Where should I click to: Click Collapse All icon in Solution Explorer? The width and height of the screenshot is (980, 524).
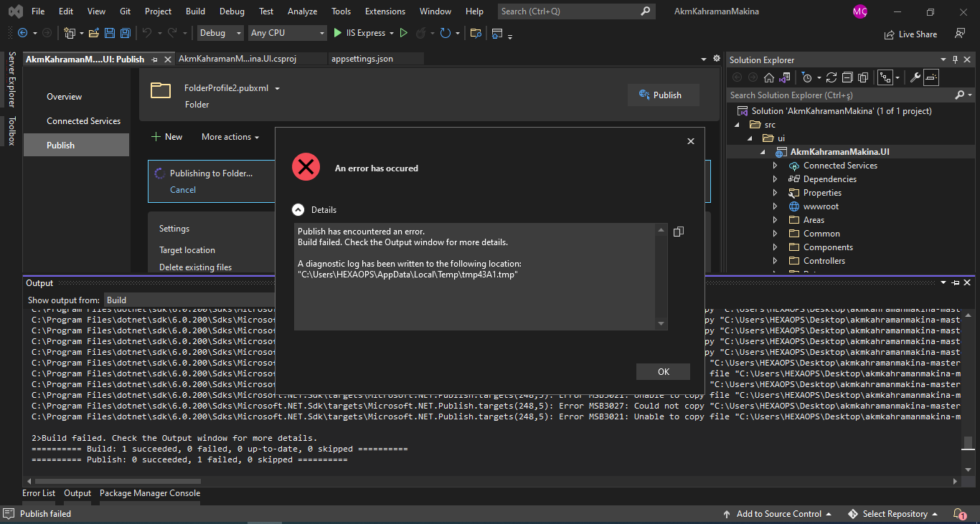coord(847,77)
